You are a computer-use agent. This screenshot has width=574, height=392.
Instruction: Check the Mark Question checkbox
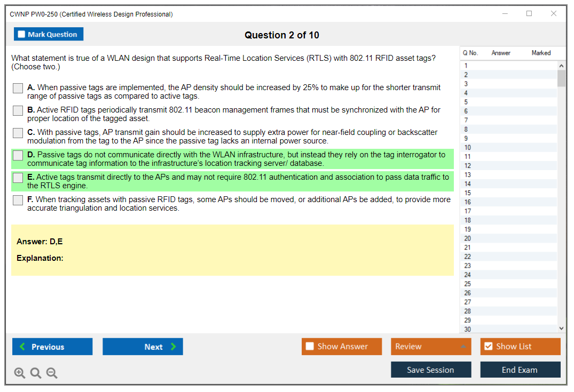22,35
